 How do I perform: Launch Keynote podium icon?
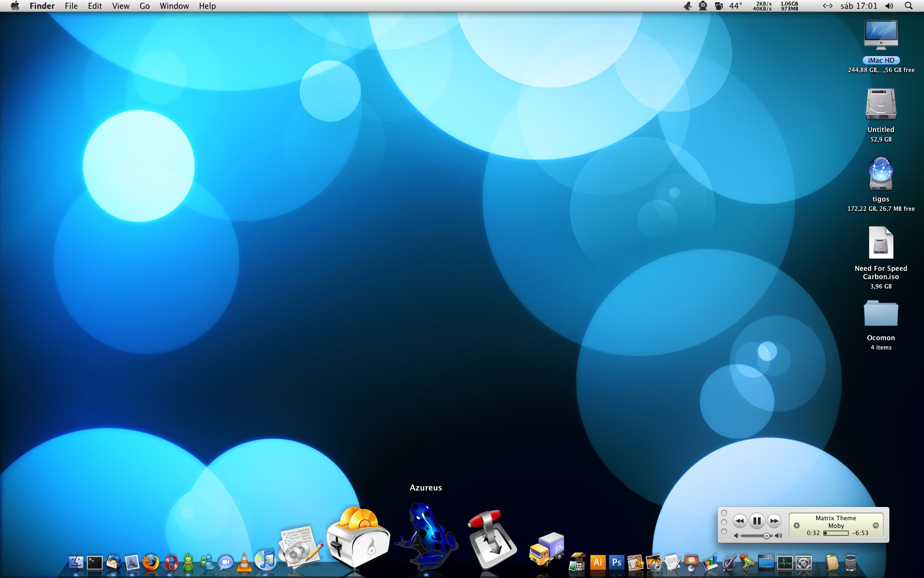[691, 563]
